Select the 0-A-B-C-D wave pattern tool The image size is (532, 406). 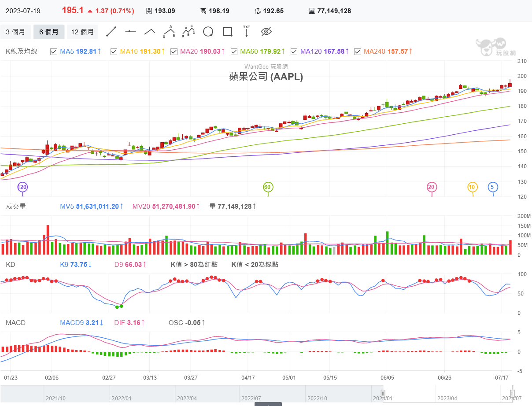pos(188,32)
